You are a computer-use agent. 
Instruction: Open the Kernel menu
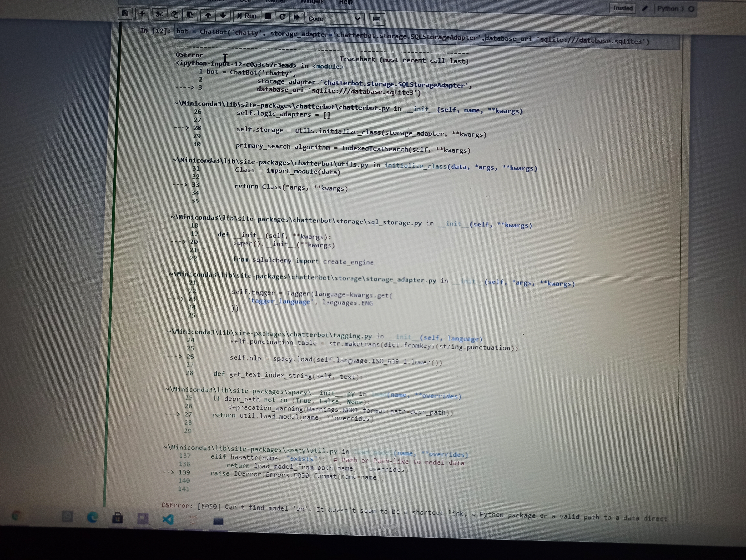[275, 1]
